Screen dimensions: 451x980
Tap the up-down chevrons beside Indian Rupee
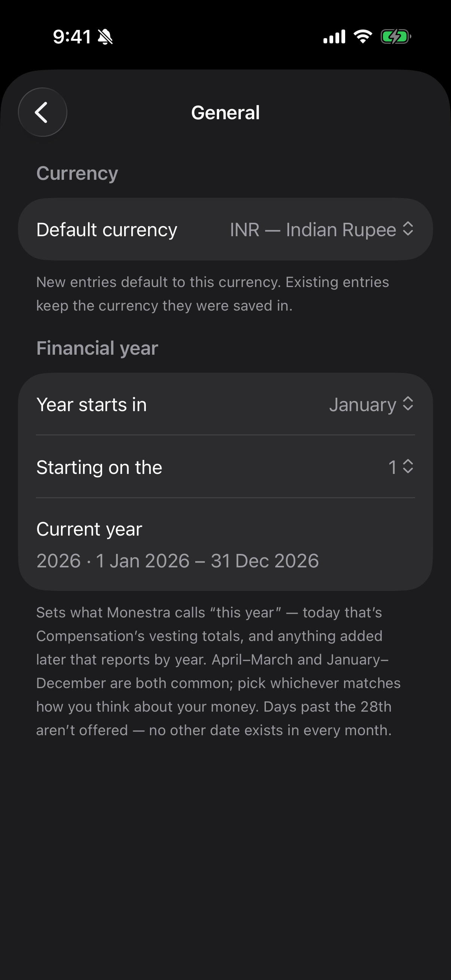coord(408,229)
